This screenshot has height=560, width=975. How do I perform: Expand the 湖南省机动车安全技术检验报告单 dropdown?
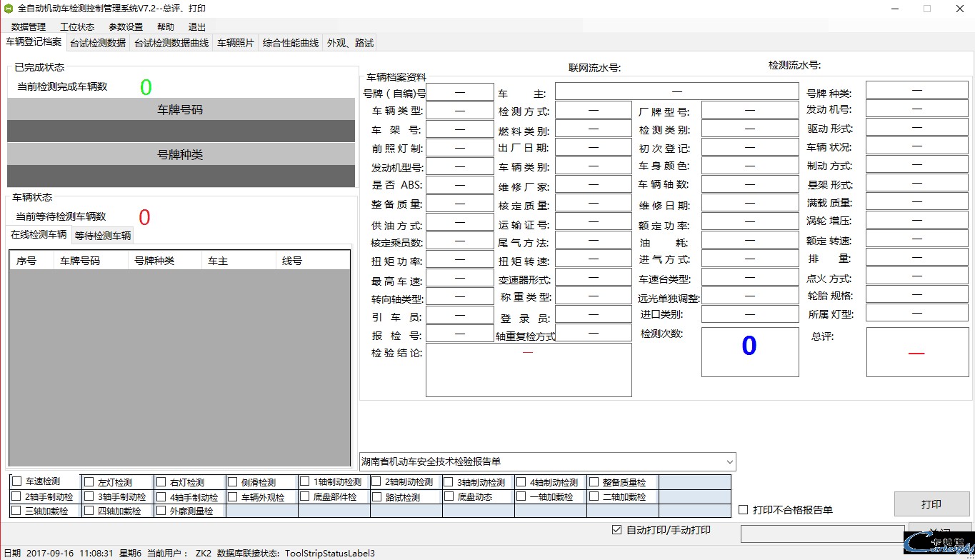click(729, 461)
